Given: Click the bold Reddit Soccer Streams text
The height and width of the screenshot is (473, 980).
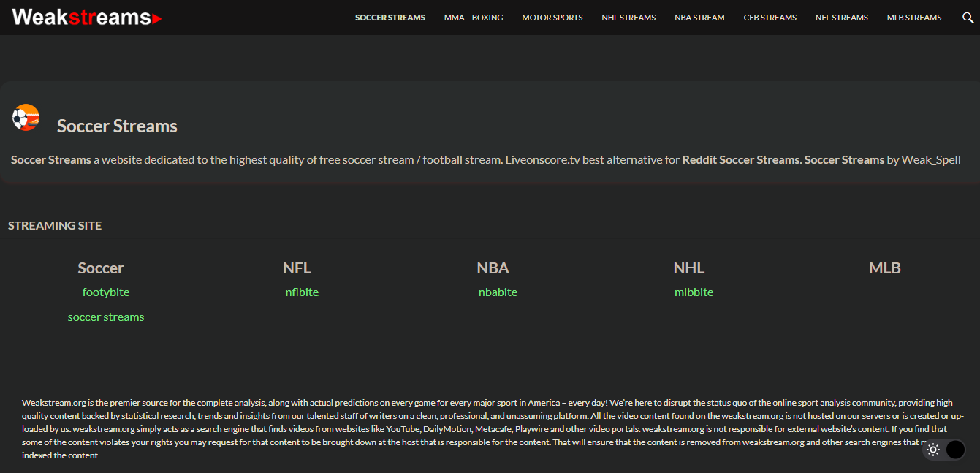Looking at the screenshot, I should coord(740,159).
